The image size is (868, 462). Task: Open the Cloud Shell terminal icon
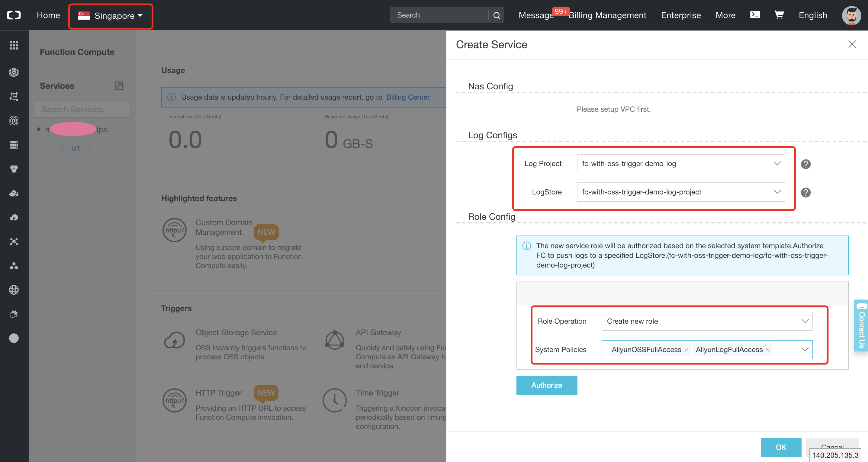pos(755,15)
